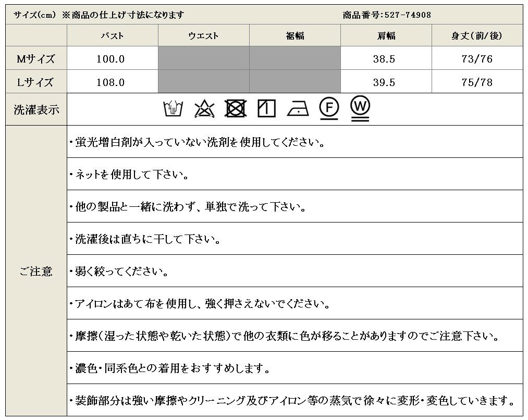
Task: Select the バスト column header
Action: (x=113, y=36)
